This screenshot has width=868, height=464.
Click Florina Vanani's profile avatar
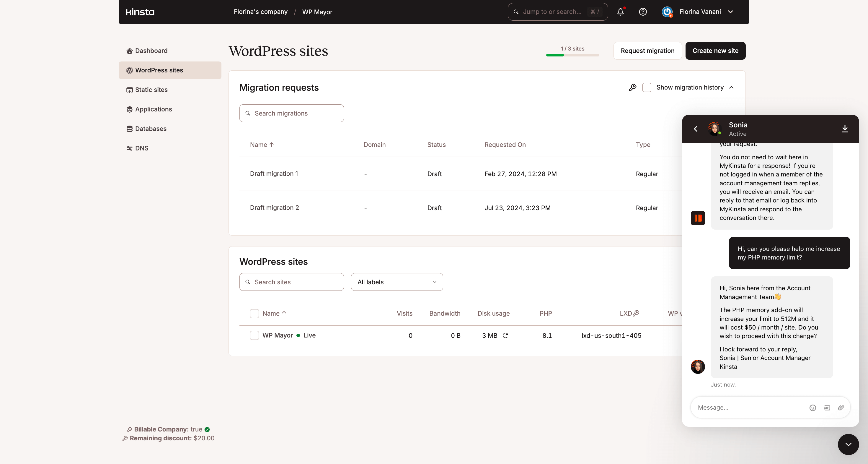tap(667, 12)
